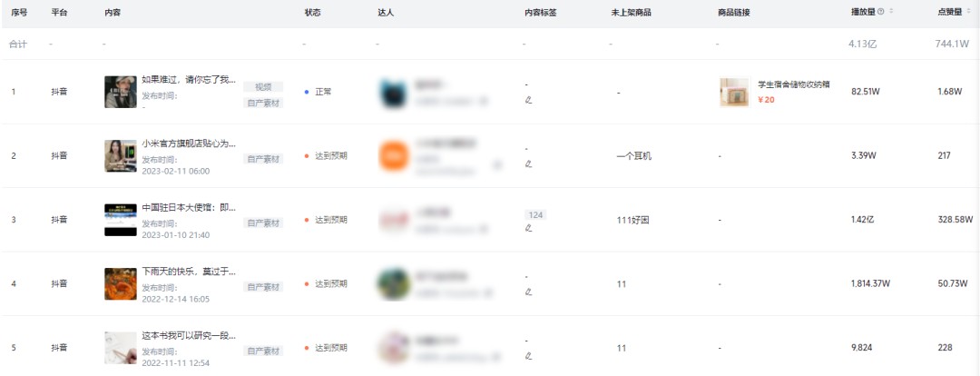Click the edit tag pencil icon in row 5
Image resolution: width=980 pixels, height=376 pixels.
[x=529, y=356]
